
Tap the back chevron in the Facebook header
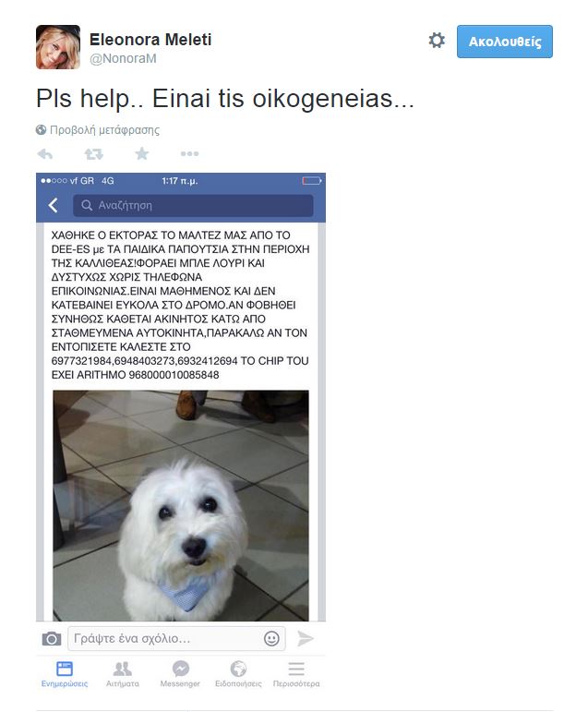tap(54, 205)
